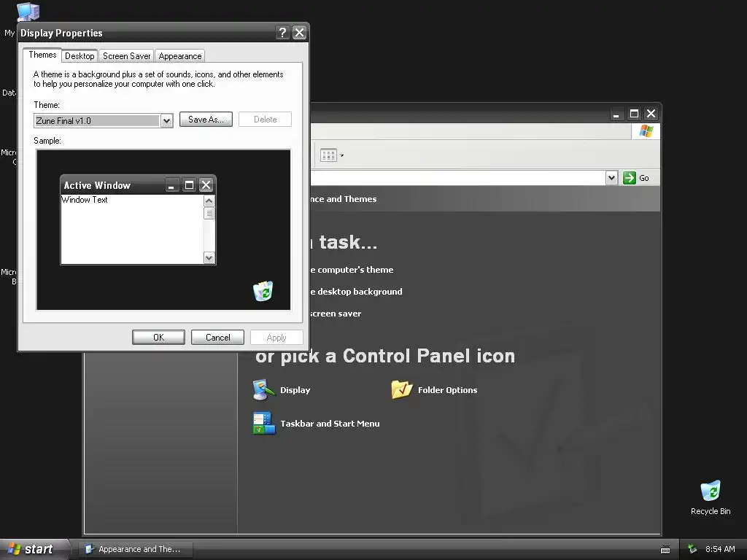Click the green Go arrow button

pyautogui.click(x=630, y=178)
